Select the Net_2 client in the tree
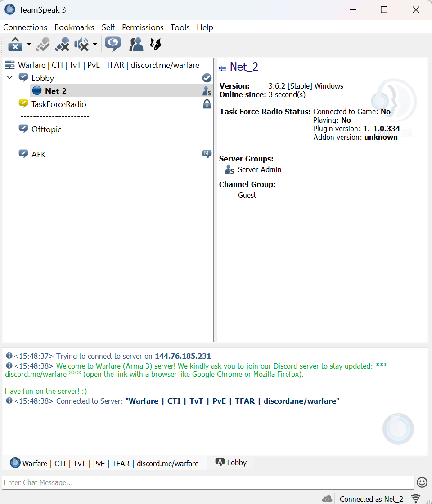The image size is (432, 504). click(56, 91)
